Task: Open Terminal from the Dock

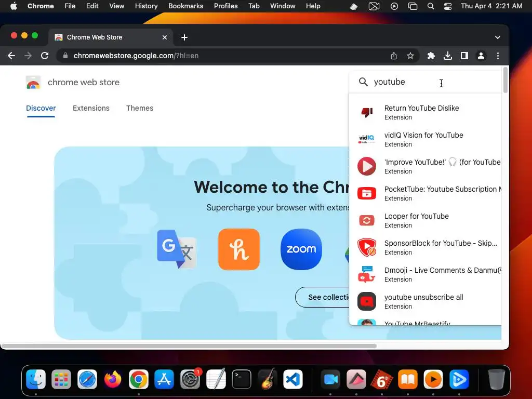Action: [242, 379]
